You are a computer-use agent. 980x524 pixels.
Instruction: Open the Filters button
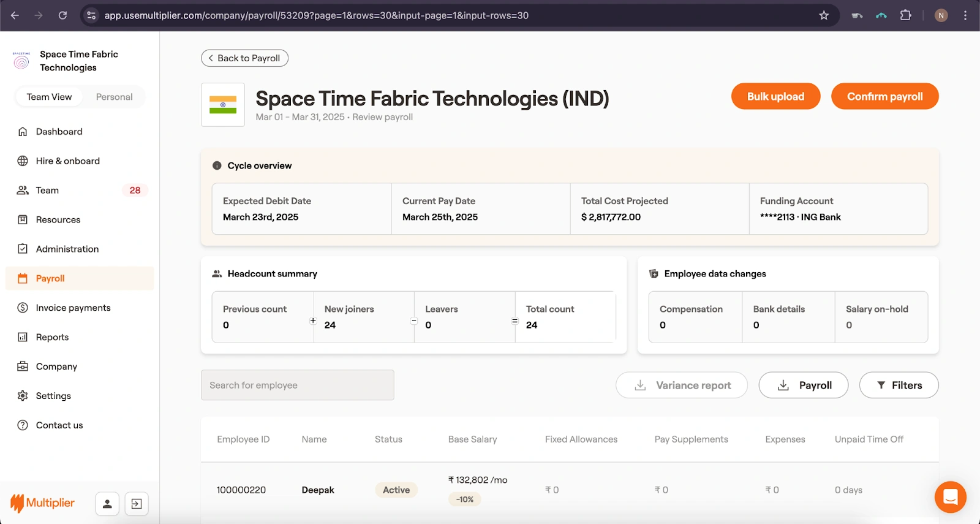[899, 385]
